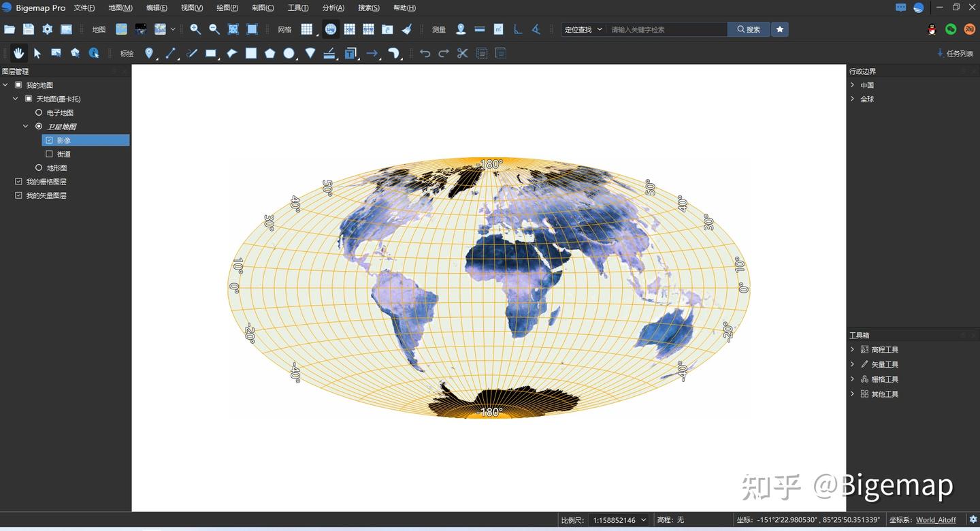Expand the 中国 administrative boundary node
Screen dimensions: 980x531
click(x=853, y=85)
